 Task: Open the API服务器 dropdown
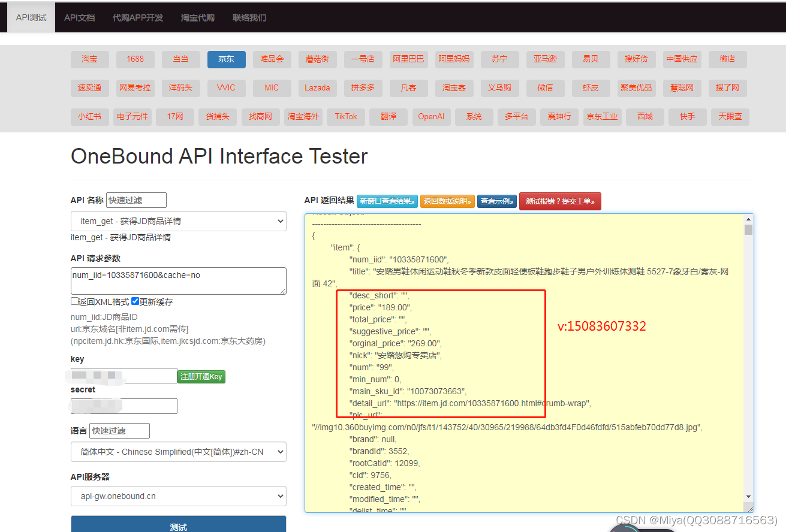(178, 496)
